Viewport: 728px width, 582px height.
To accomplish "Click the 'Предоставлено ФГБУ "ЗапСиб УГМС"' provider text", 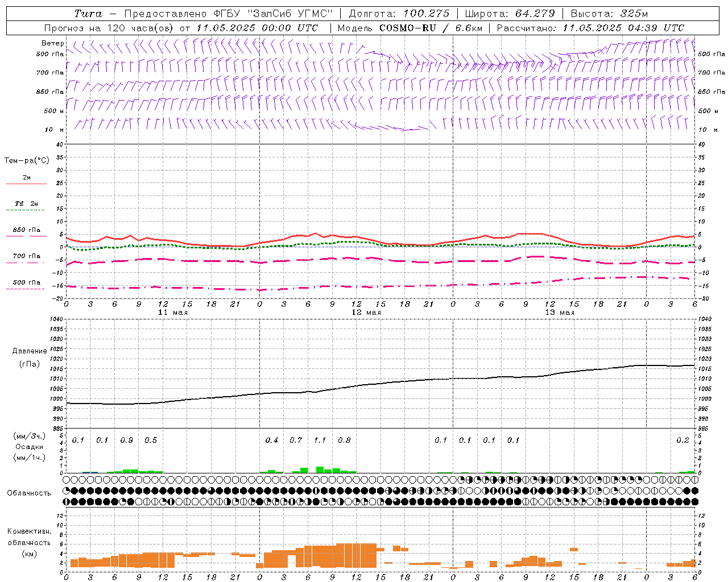I will (x=228, y=14).
